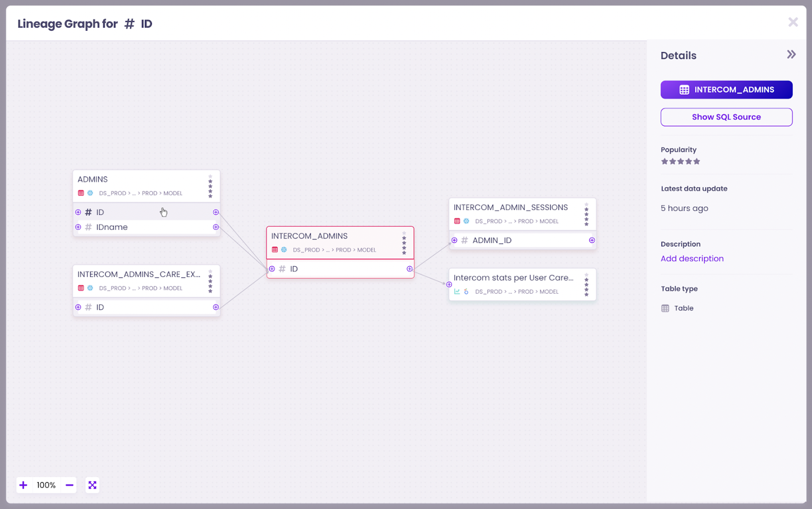Click Add description link
Screen dimensions: 812x509
(x=692, y=258)
